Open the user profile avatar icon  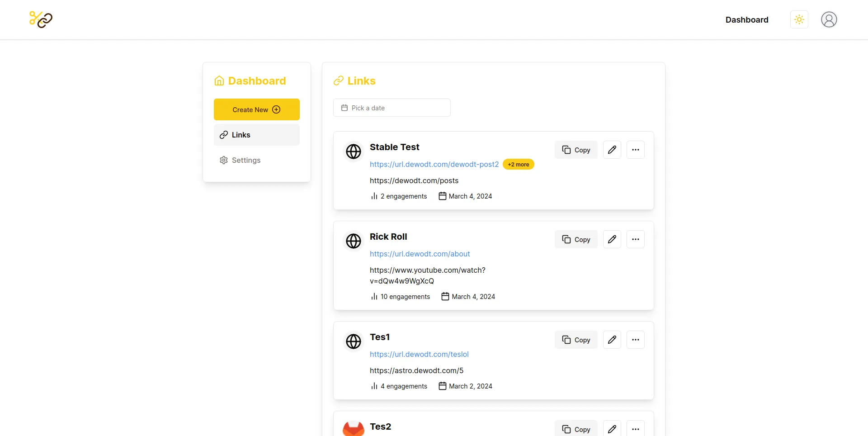click(829, 19)
